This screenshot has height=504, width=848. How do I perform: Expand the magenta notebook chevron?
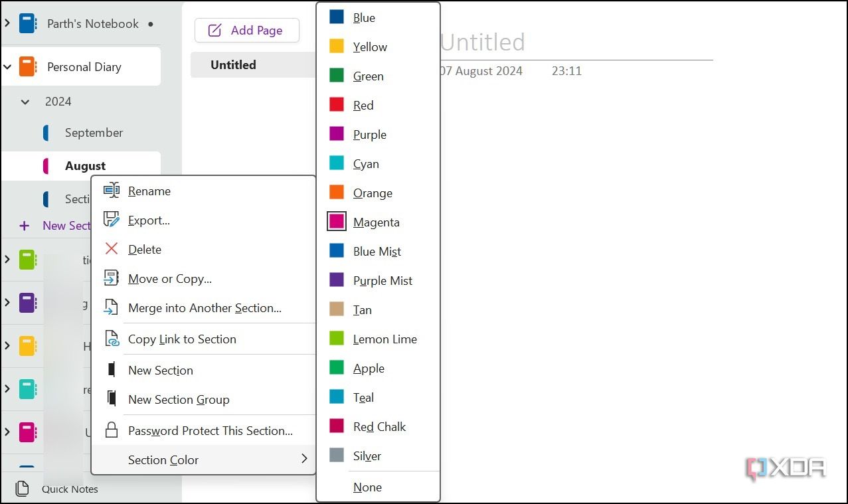click(7, 432)
